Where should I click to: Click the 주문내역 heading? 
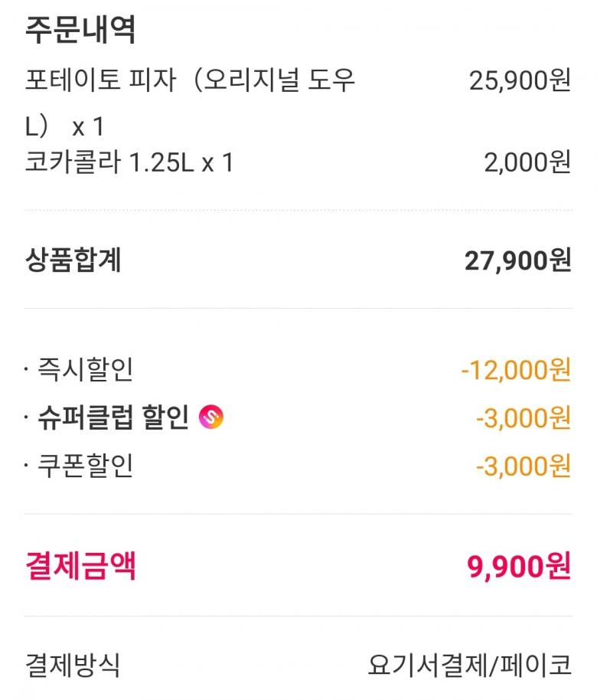pyautogui.click(x=80, y=30)
